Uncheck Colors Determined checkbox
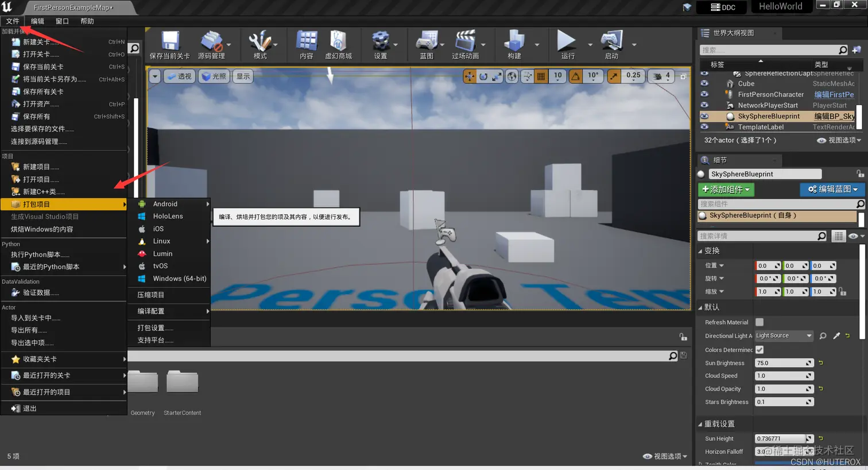868x470 pixels. click(759, 349)
